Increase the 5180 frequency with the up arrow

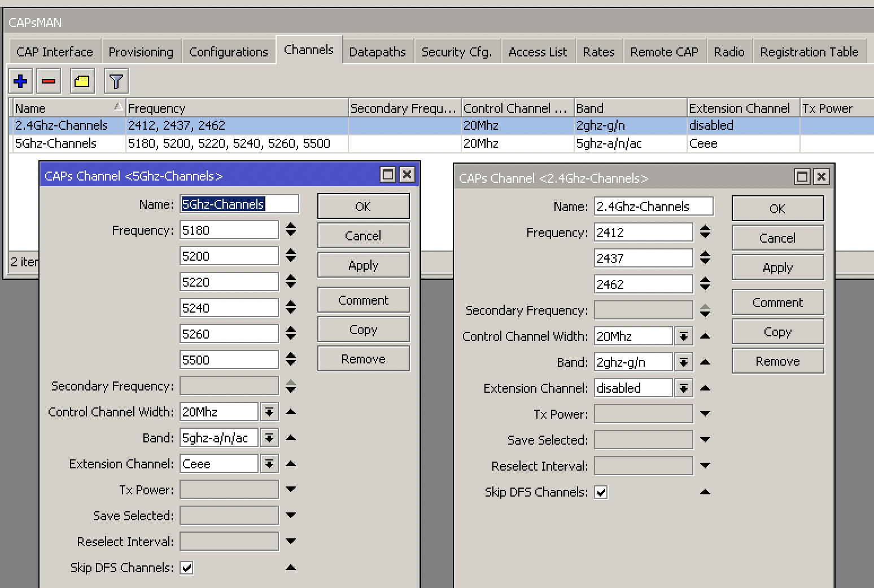tap(290, 226)
